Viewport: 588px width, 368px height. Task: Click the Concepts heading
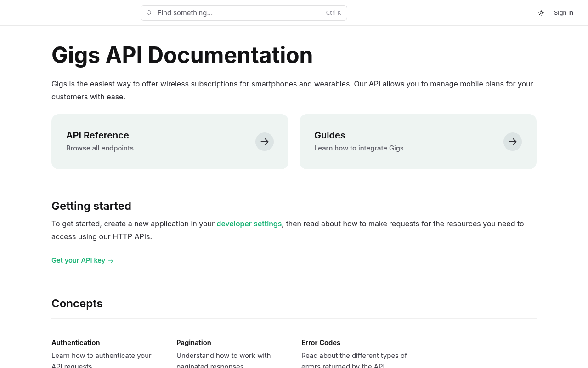click(x=77, y=304)
